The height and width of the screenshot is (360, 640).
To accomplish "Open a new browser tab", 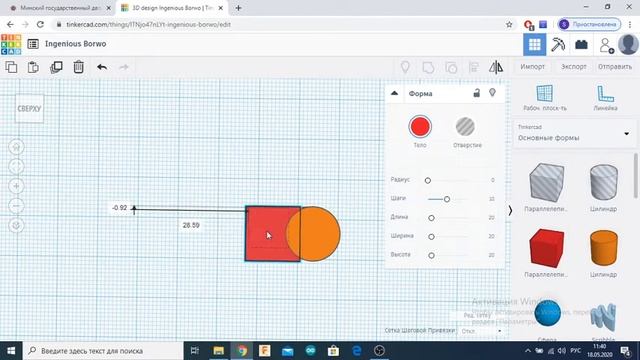I will [x=238, y=8].
